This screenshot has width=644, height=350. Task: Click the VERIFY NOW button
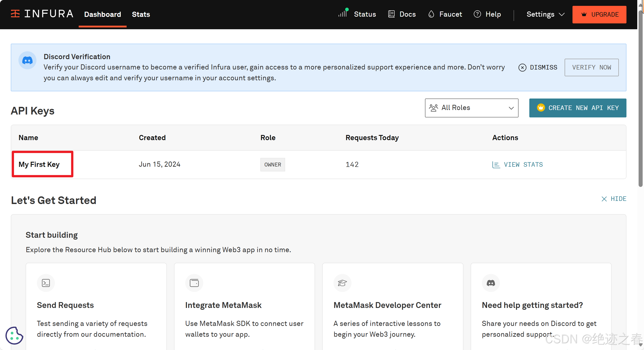pos(592,67)
